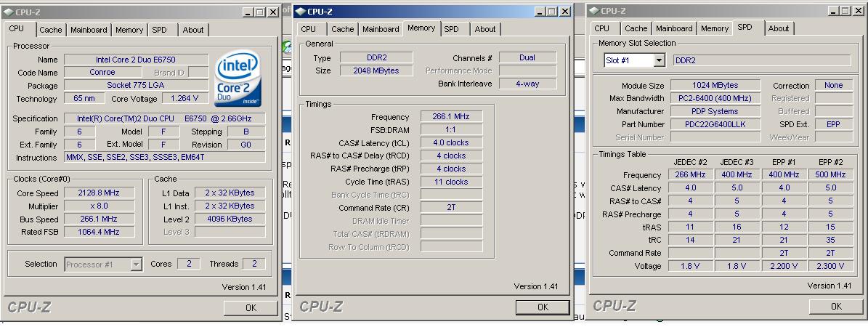The width and height of the screenshot is (868, 327).
Task: Switch to CPU tab in right CPU-Z window
Action: click(x=601, y=28)
